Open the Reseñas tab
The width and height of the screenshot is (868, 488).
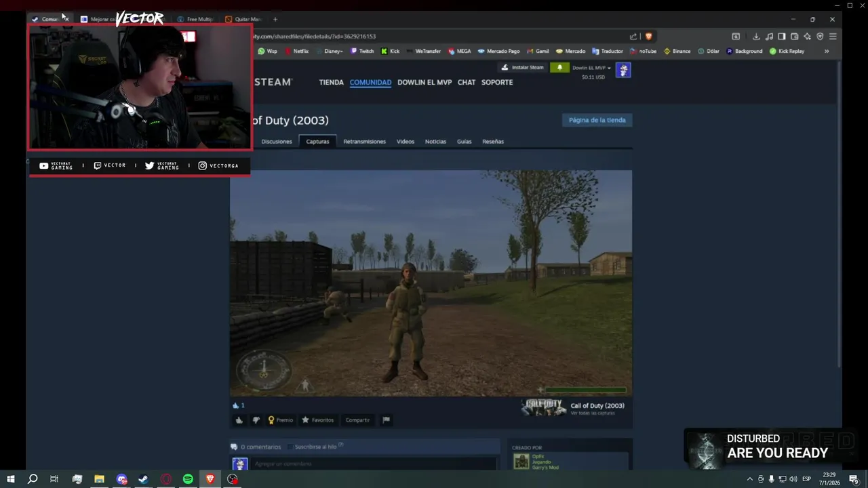(493, 142)
